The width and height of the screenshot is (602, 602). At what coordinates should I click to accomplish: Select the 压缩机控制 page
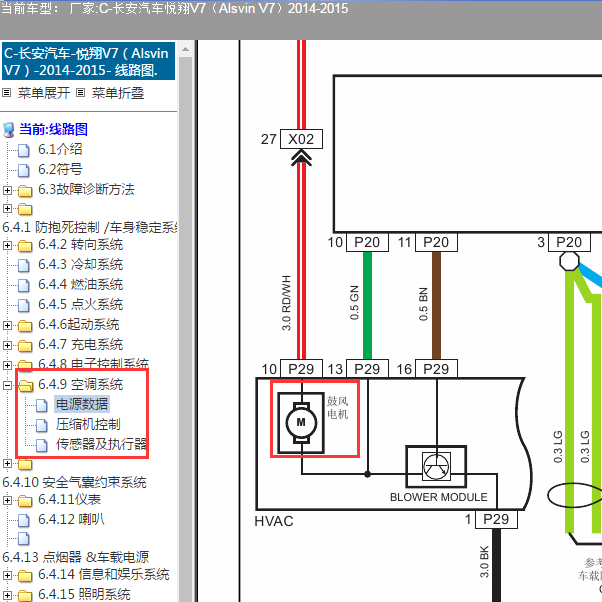(x=88, y=424)
